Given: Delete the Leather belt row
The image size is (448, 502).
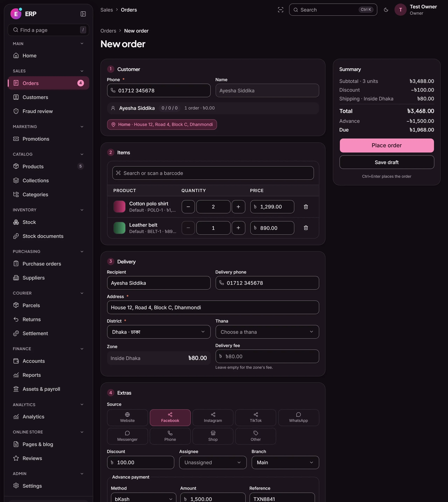Looking at the screenshot, I should coord(306,228).
